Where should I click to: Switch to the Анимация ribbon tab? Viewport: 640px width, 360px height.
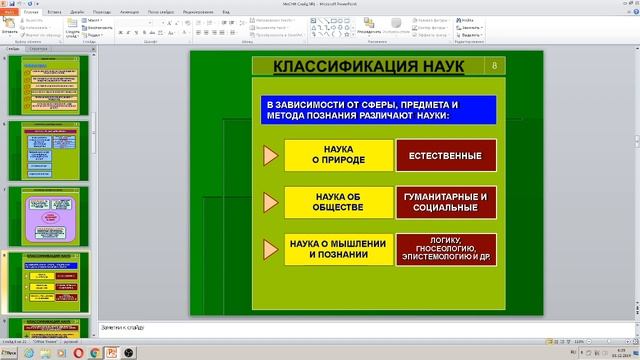pos(129,12)
